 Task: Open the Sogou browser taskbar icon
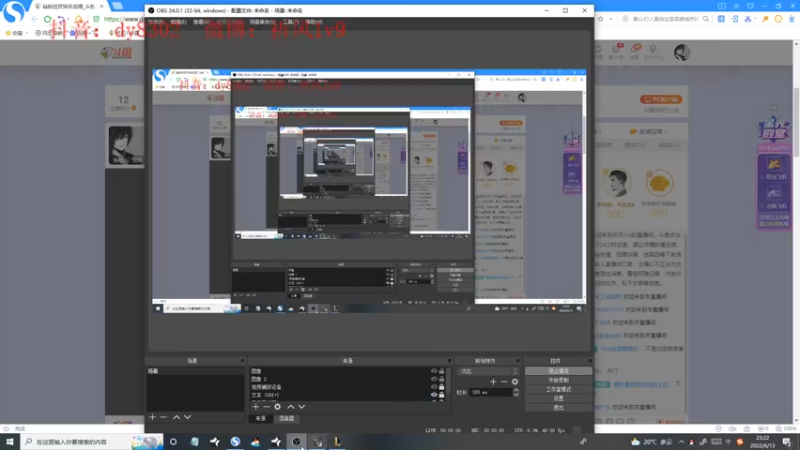[235, 441]
